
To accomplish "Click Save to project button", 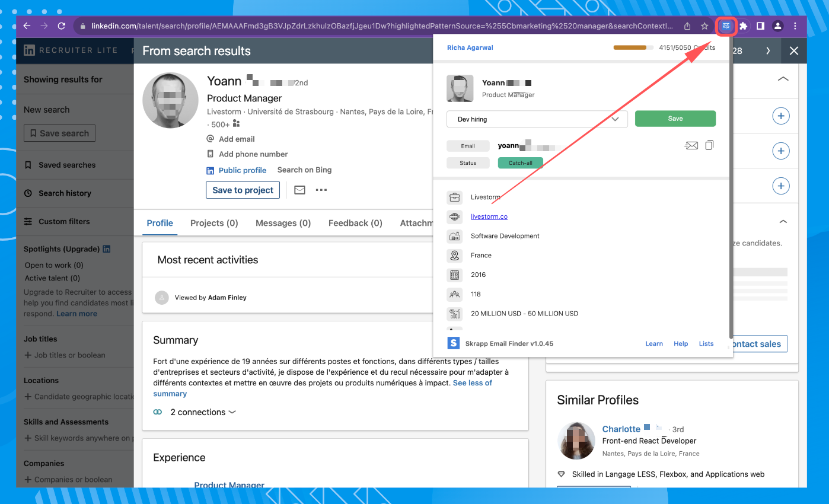I will click(243, 190).
